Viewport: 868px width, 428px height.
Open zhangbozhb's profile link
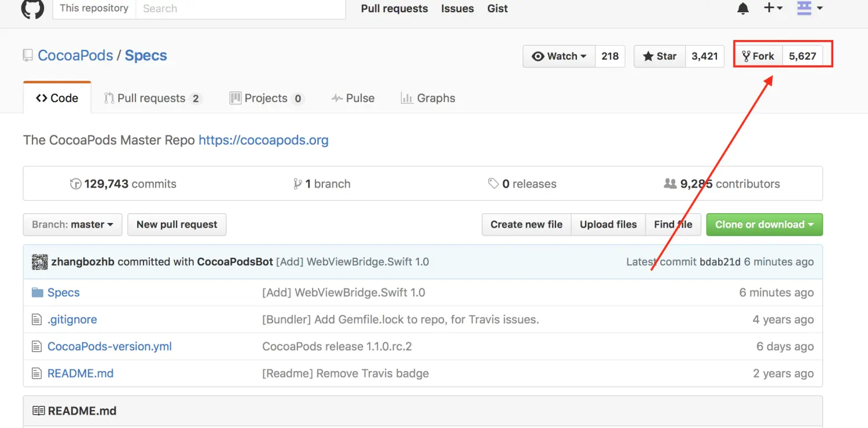point(83,262)
